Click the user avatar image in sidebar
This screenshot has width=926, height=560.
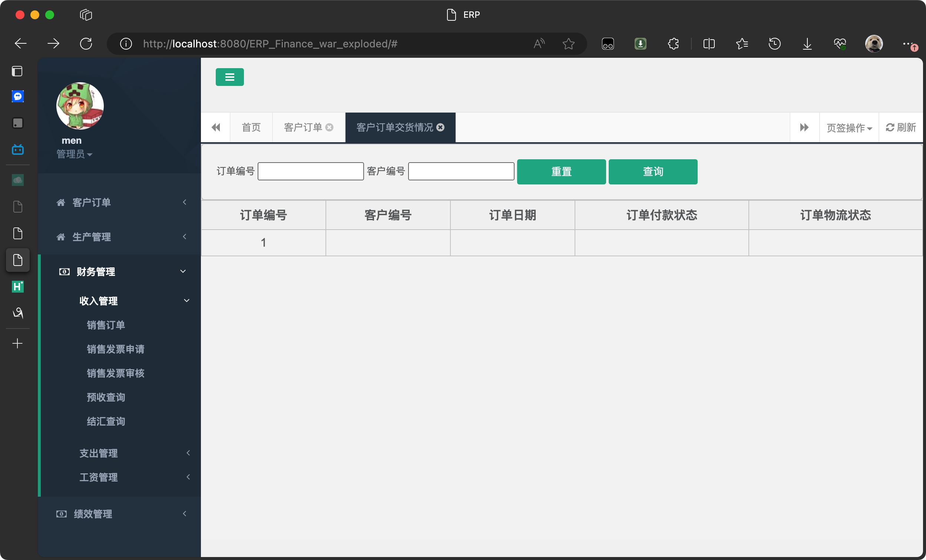(x=80, y=106)
